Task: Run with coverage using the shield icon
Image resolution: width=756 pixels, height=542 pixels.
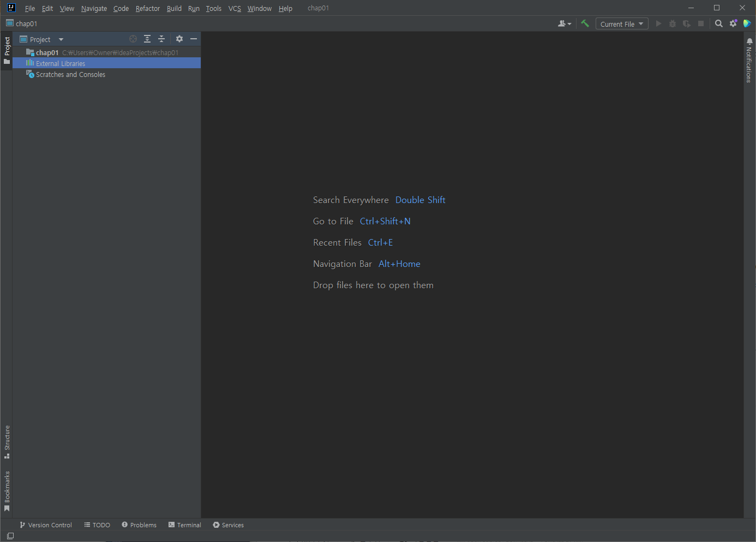Action: pyautogui.click(x=687, y=23)
